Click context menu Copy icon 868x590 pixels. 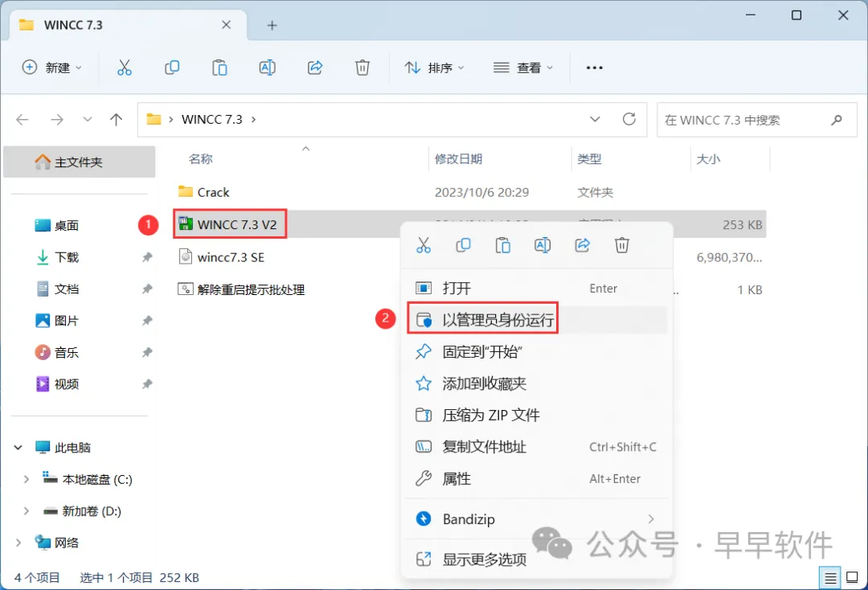[x=464, y=245]
